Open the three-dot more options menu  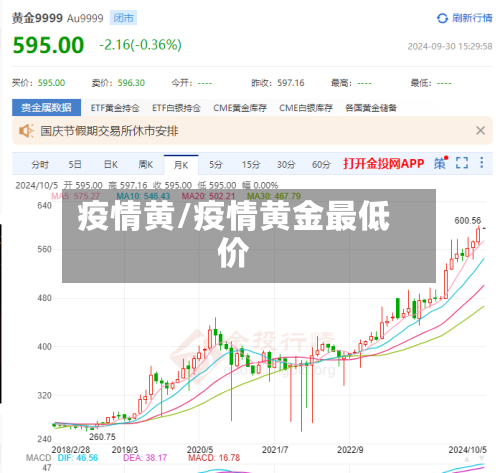[x=482, y=163]
